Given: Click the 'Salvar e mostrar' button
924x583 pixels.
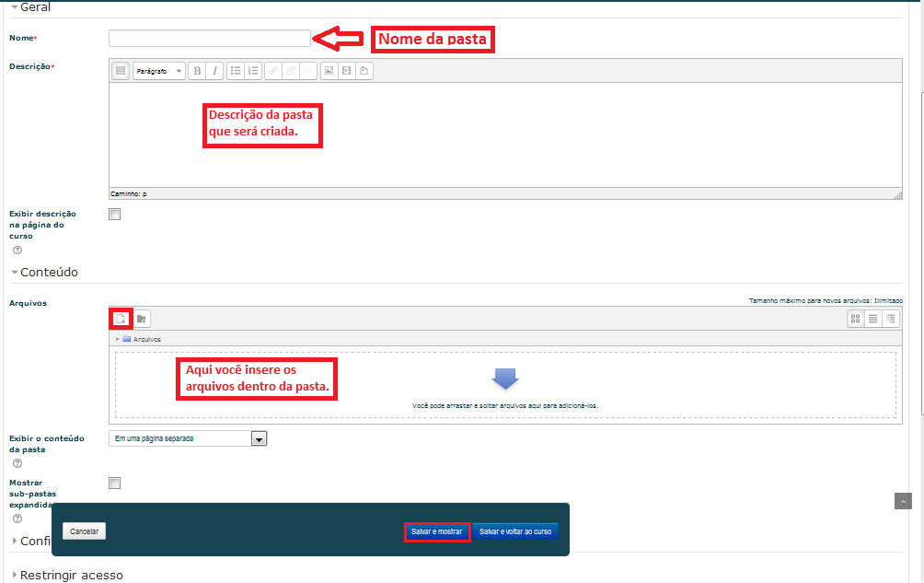Looking at the screenshot, I should click(x=437, y=531).
